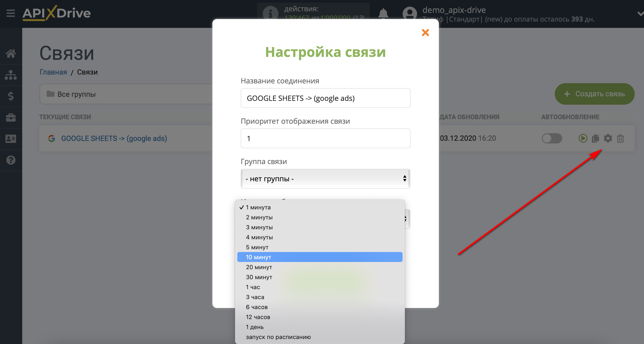Screen dimensions: 644x344
Task: Click the user avatar icon
Action: (x=409, y=14)
